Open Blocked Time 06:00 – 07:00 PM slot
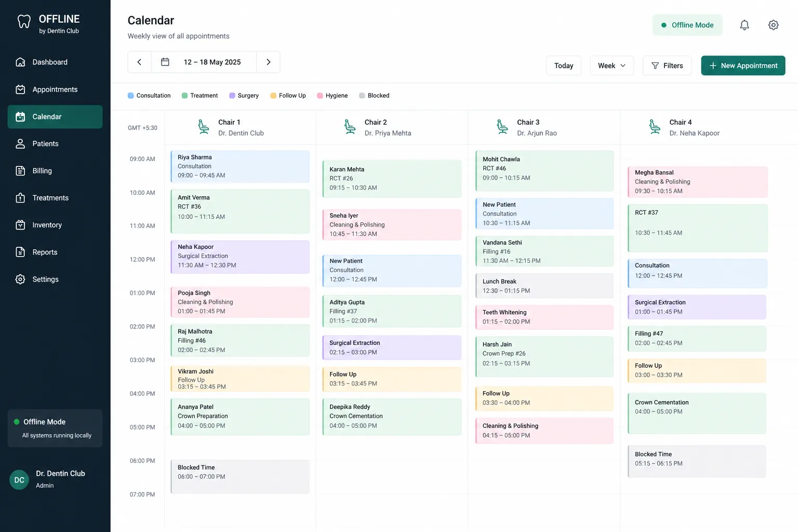Image resolution: width=798 pixels, height=532 pixels. tap(240, 476)
